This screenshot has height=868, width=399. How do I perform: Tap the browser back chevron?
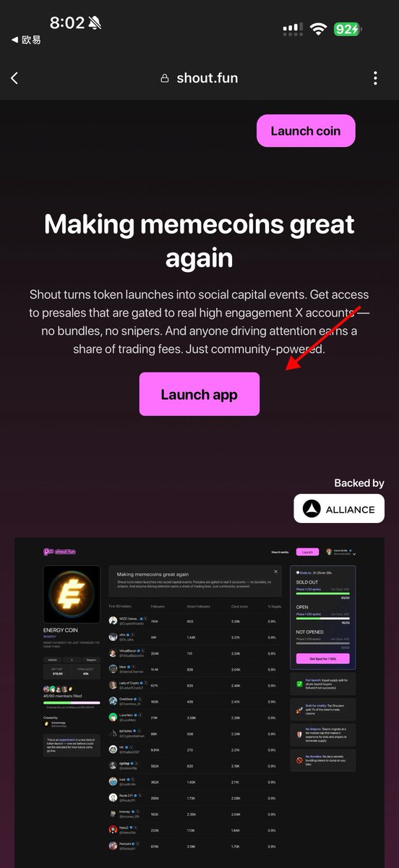(x=14, y=78)
